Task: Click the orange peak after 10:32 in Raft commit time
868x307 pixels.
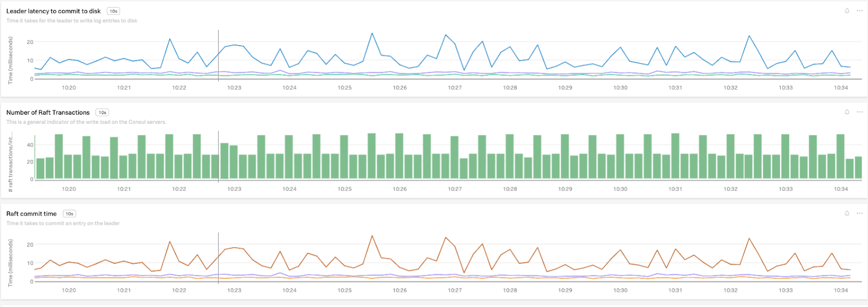Action: pyautogui.click(x=749, y=239)
